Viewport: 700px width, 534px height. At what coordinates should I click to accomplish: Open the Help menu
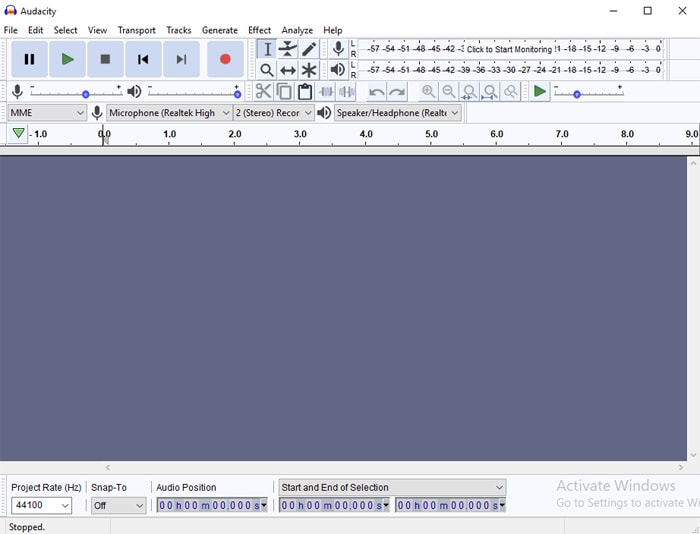pyautogui.click(x=333, y=30)
